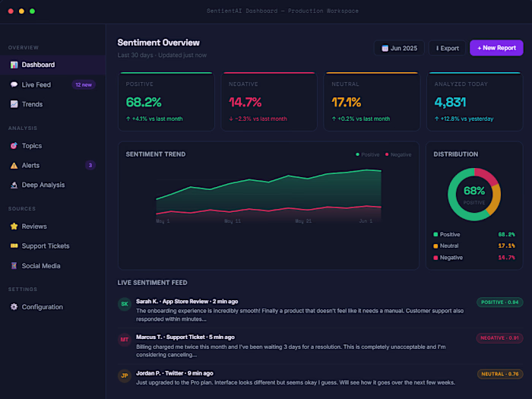Create a report with + New Report
The image size is (532, 399).
496,48
